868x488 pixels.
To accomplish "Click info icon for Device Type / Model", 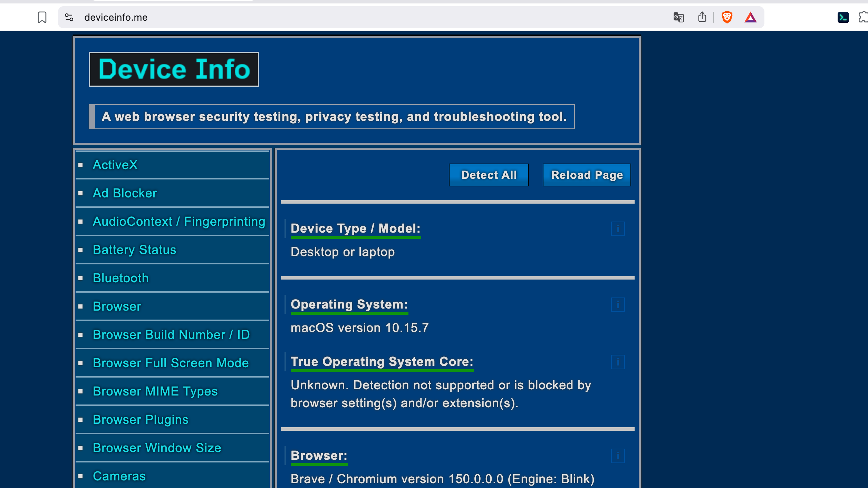I will (x=618, y=229).
